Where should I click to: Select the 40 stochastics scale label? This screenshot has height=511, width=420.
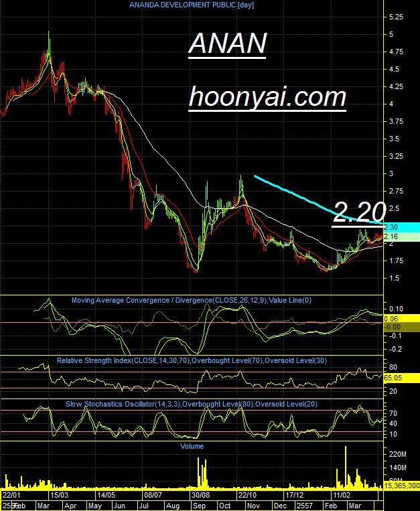coord(393,424)
